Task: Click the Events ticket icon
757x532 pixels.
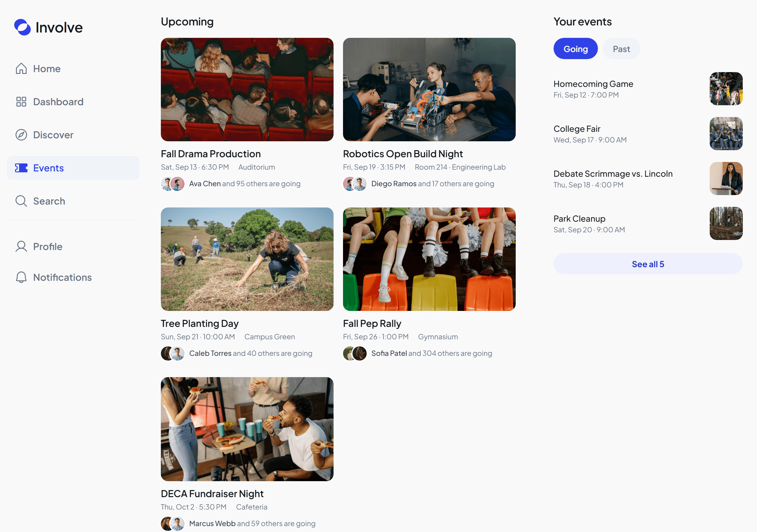Action: pyautogui.click(x=21, y=168)
